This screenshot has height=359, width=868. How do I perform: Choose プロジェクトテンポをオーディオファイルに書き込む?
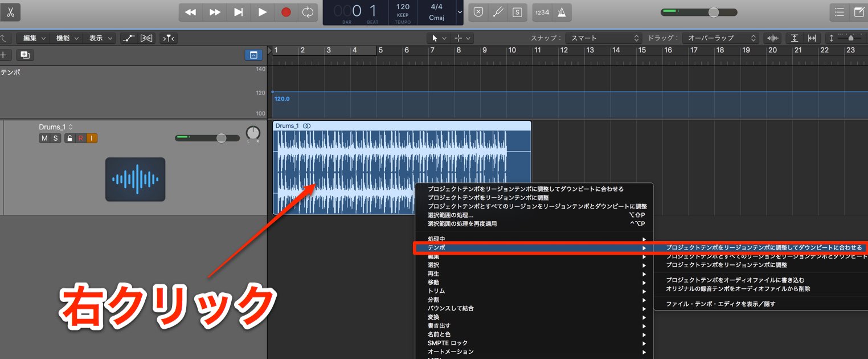click(x=761, y=280)
